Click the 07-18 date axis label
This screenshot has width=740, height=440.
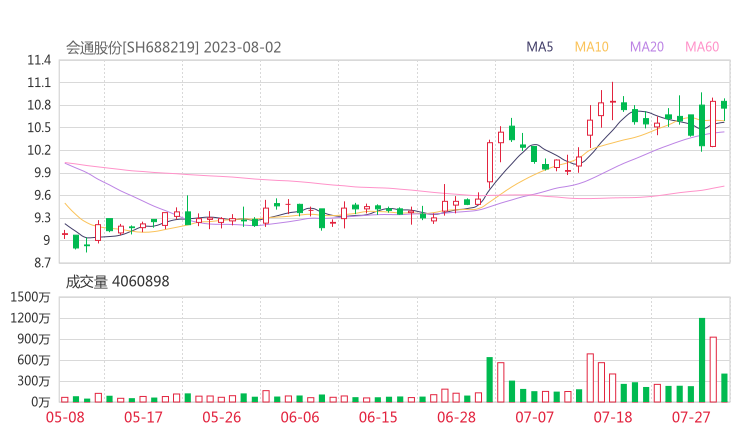(613, 417)
